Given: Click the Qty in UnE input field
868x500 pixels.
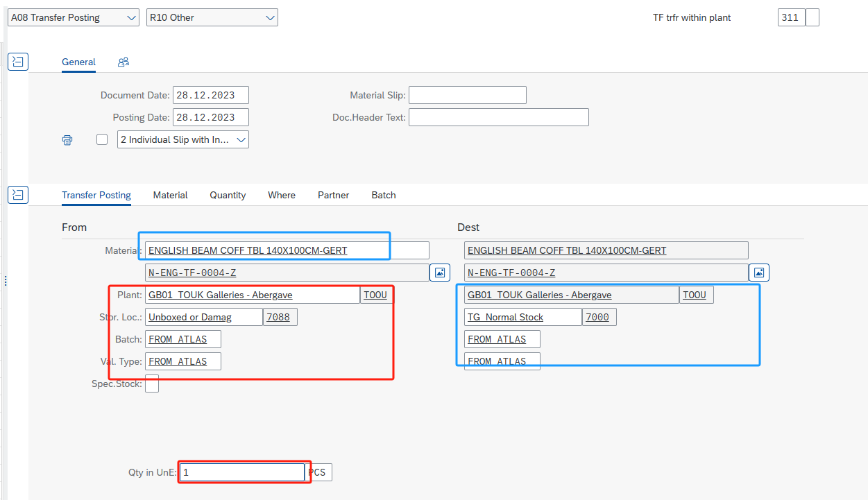Looking at the screenshot, I should [x=241, y=472].
